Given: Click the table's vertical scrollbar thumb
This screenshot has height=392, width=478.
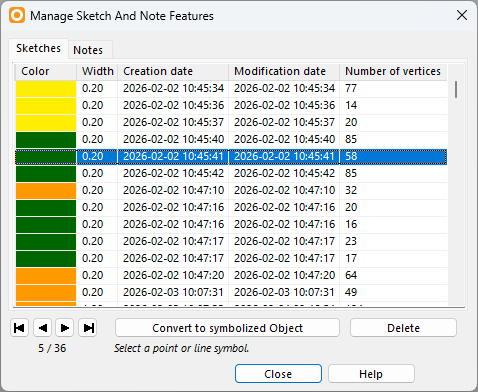Looking at the screenshot, I should [x=456, y=89].
